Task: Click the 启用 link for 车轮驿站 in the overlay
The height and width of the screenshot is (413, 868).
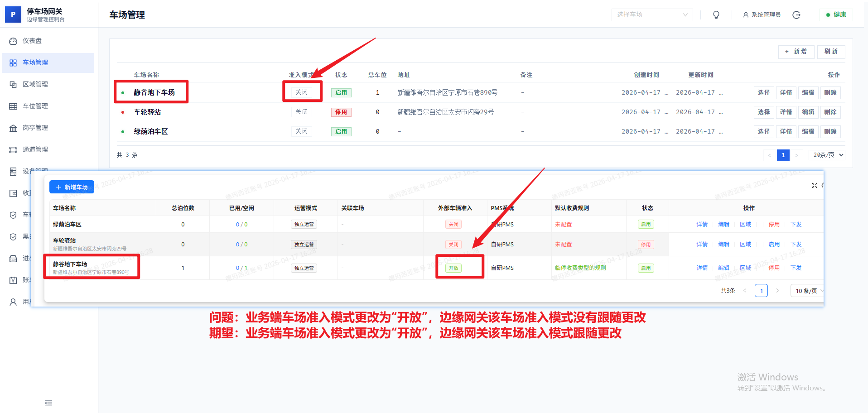Action: 774,245
